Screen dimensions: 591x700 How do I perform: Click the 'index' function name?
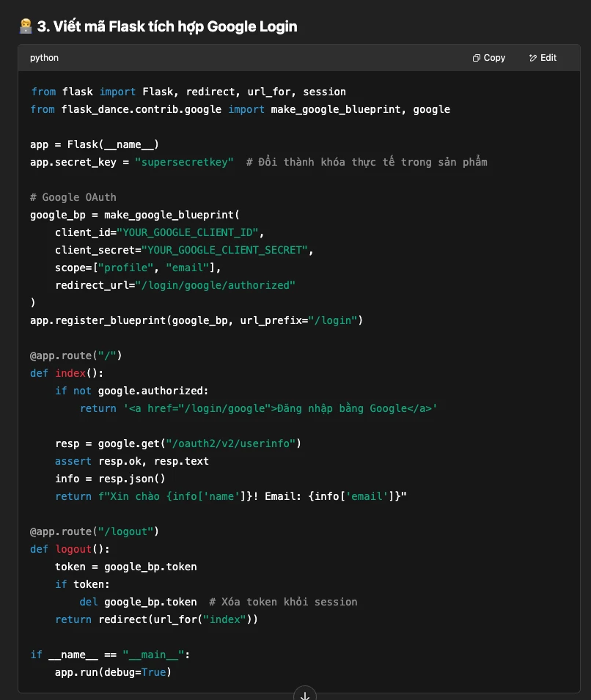[70, 373]
